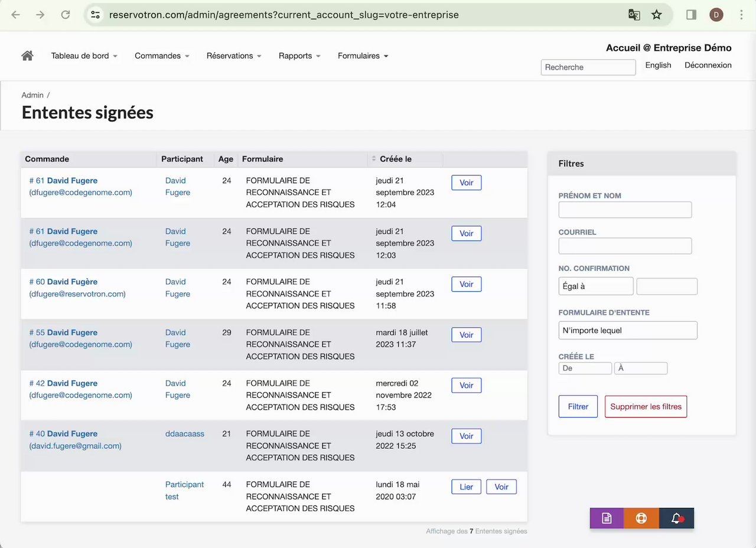756x548 pixels.
Task: Focus the Prénom et nom filter field
Action: pyautogui.click(x=625, y=210)
